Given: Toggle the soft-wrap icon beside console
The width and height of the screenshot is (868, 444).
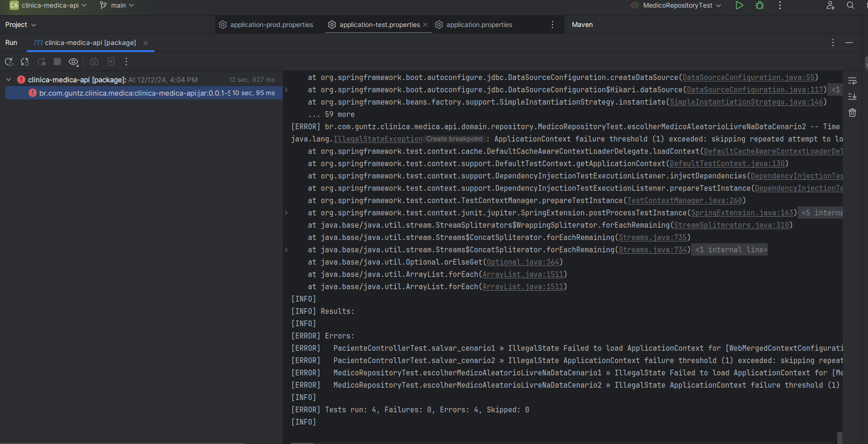Looking at the screenshot, I should tap(852, 81).
